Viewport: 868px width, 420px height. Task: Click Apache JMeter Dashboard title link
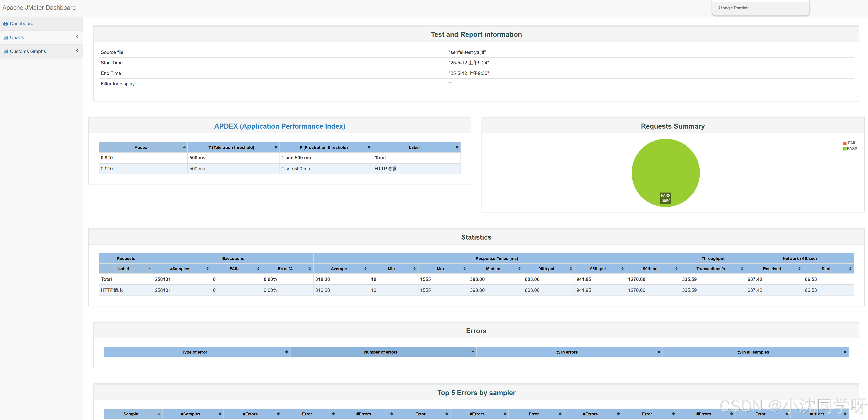tap(39, 7)
